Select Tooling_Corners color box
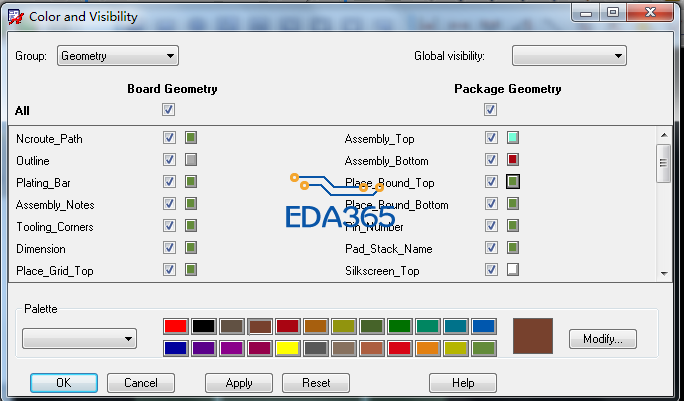The image size is (684, 401). 191,226
